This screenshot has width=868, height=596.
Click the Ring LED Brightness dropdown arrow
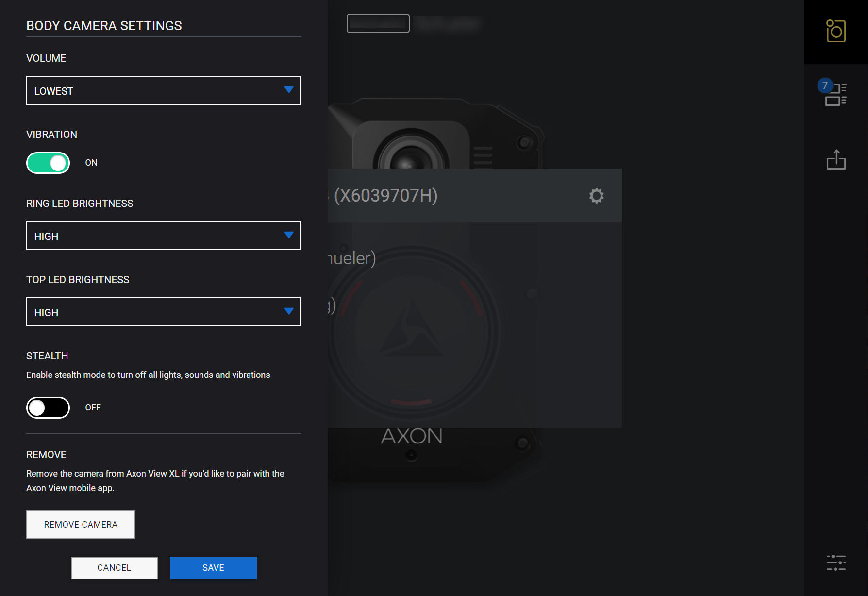[289, 235]
